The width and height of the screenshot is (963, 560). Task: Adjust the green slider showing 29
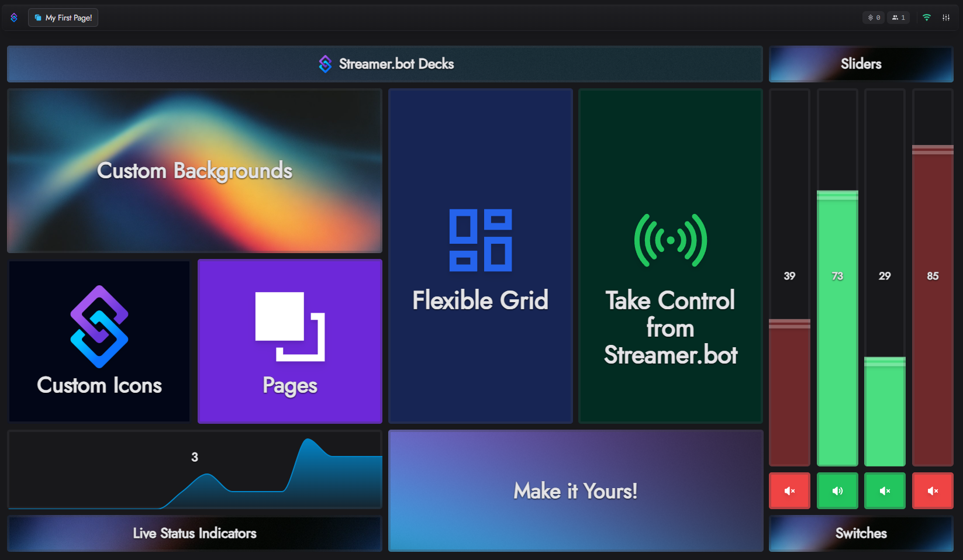(x=885, y=278)
